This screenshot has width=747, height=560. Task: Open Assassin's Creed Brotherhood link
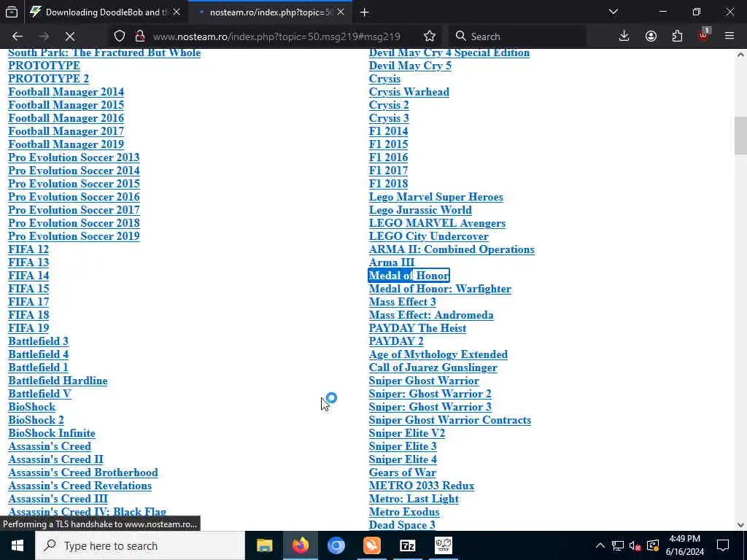83,472
